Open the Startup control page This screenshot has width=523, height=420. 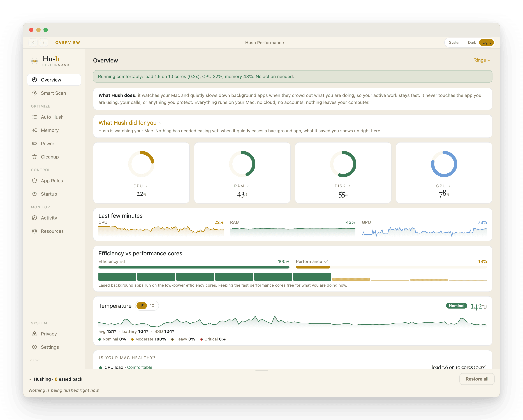[54, 194]
